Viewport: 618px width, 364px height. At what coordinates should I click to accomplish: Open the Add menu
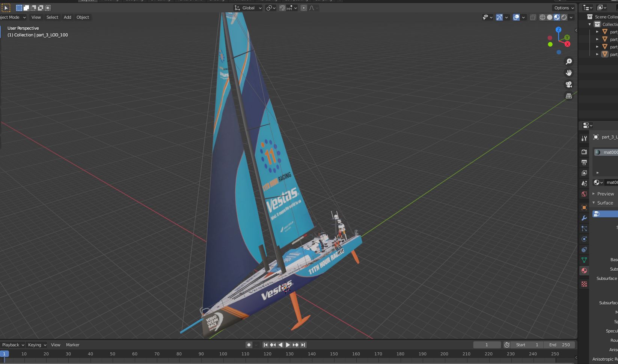click(x=68, y=17)
